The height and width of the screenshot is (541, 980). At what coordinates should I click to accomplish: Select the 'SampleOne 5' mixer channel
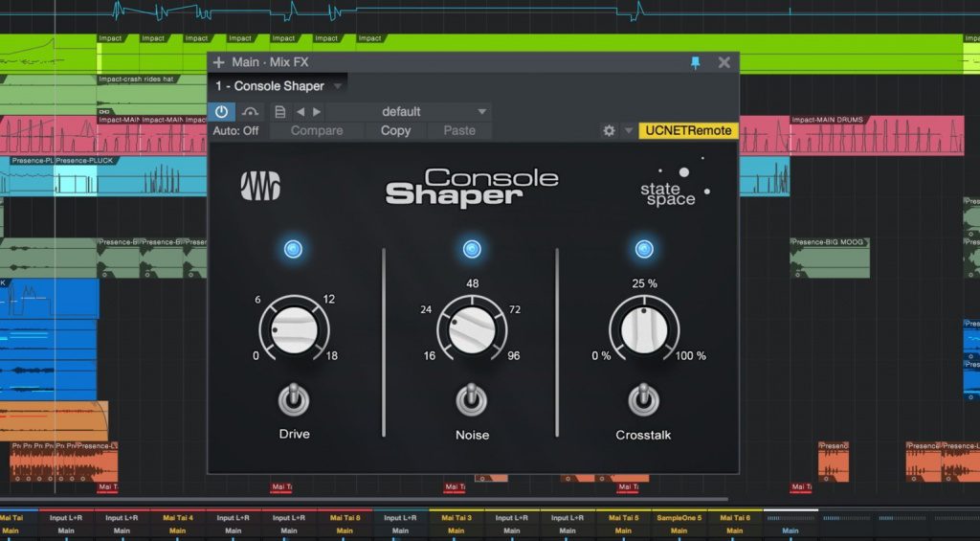click(x=679, y=518)
